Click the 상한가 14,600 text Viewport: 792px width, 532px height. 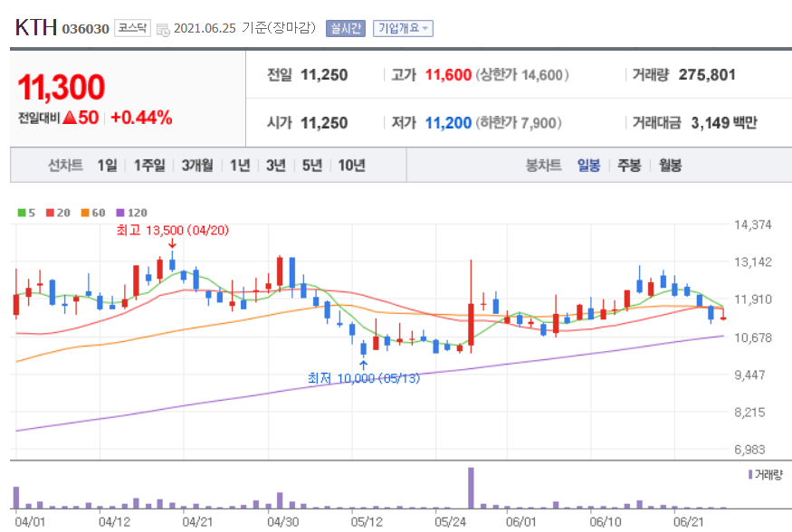522,75
